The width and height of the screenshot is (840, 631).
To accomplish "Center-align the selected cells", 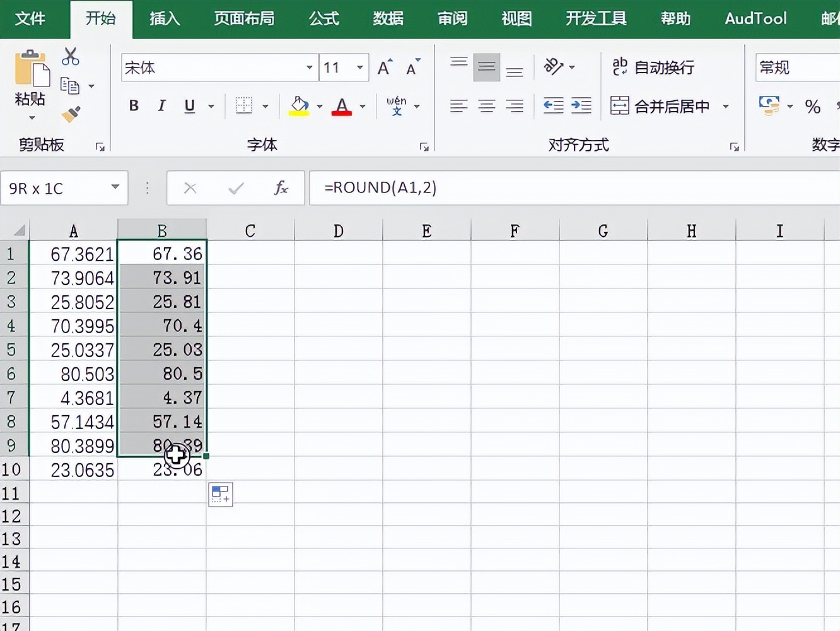I will 486,106.
